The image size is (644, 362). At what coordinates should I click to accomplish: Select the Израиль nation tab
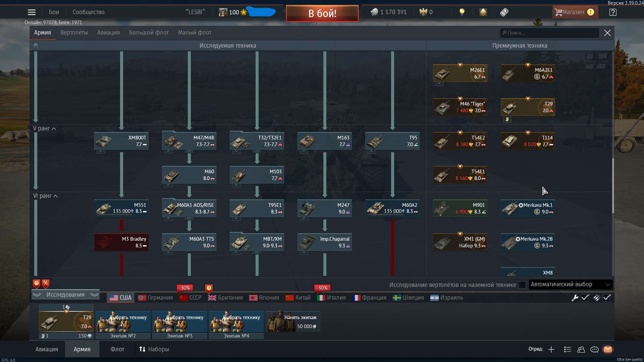446,298
